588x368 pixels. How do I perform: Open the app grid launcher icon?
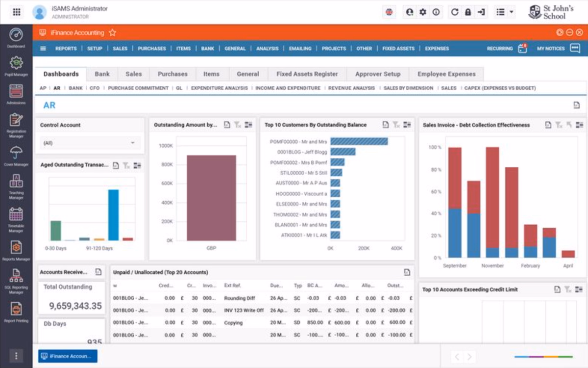(16, 12)
